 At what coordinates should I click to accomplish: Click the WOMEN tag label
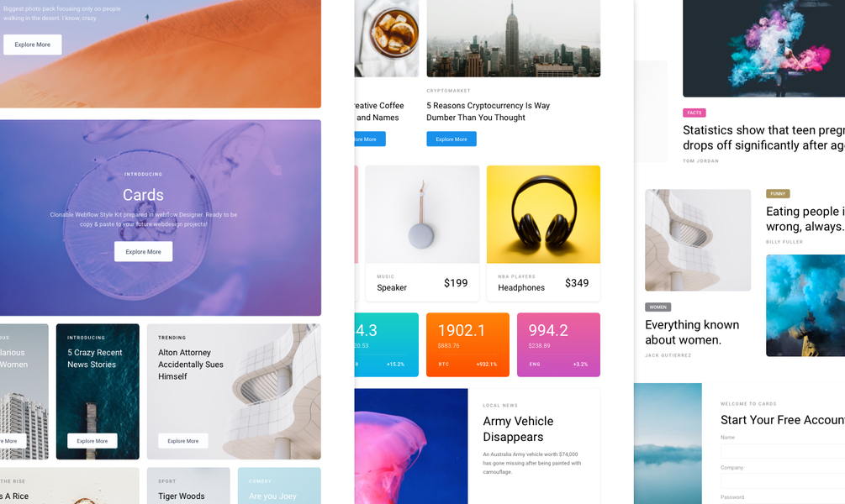658,307
